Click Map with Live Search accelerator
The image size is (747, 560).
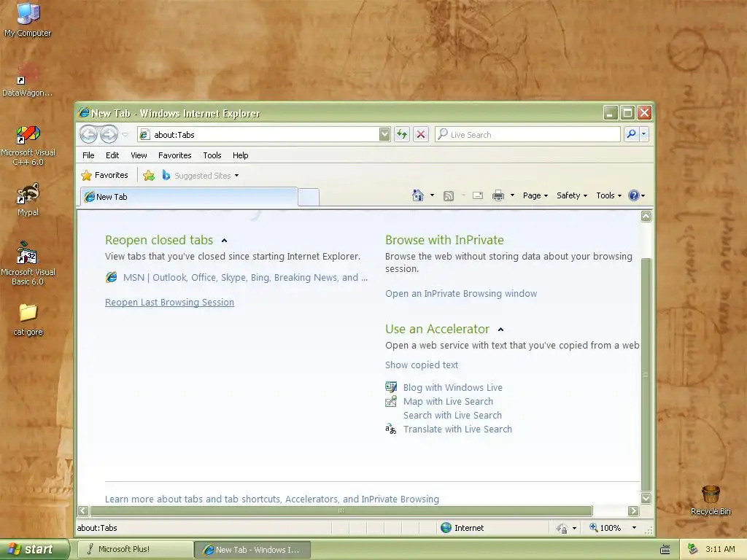point(449,402)
